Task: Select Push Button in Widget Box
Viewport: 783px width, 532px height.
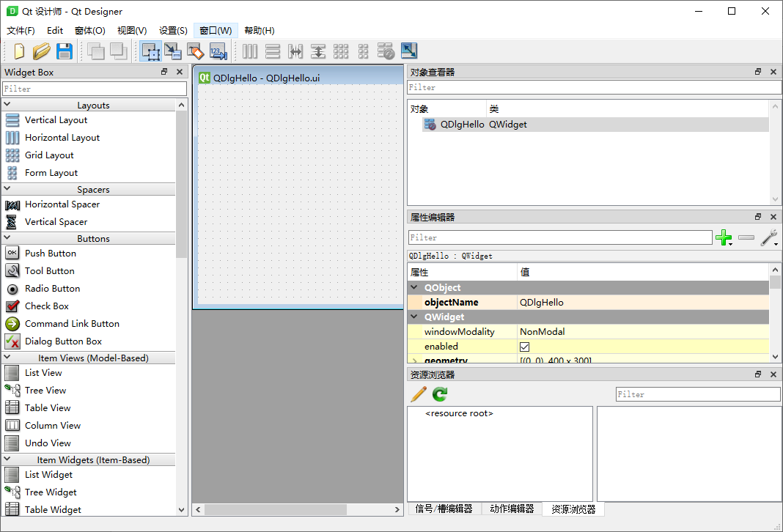Action: [50, 254]
